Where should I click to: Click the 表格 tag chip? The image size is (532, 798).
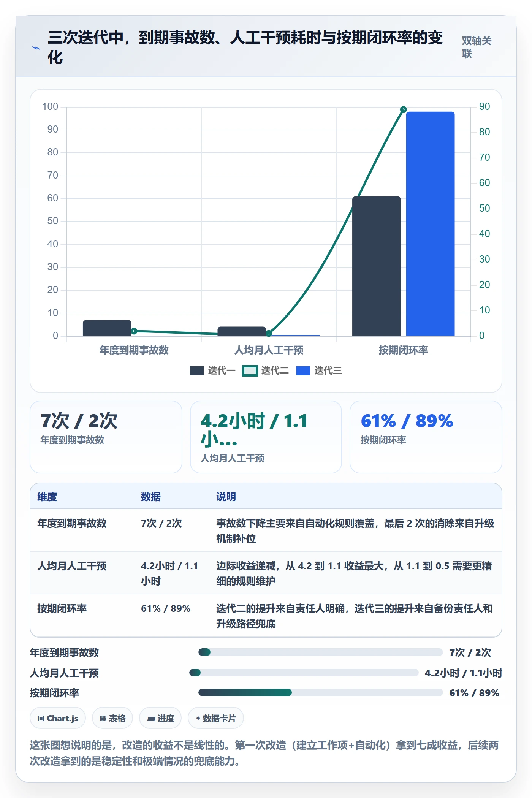tap(112, 718)
